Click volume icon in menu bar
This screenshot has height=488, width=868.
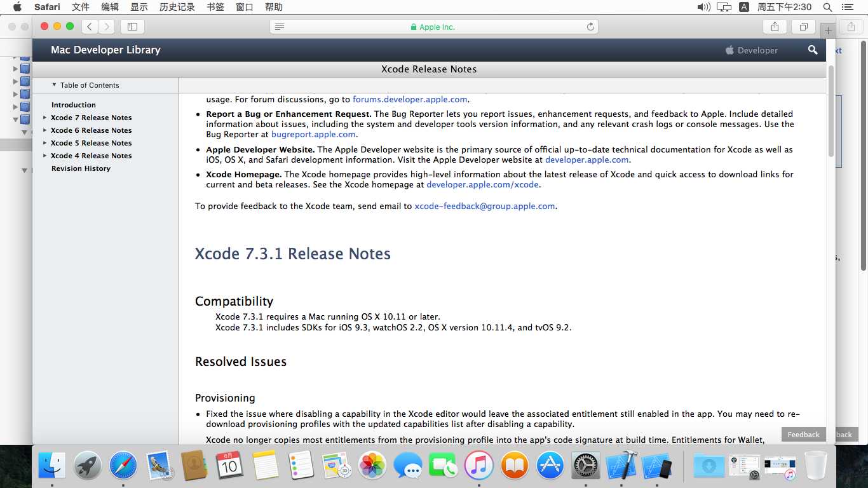pyautogui.click(x=703, y=7)
